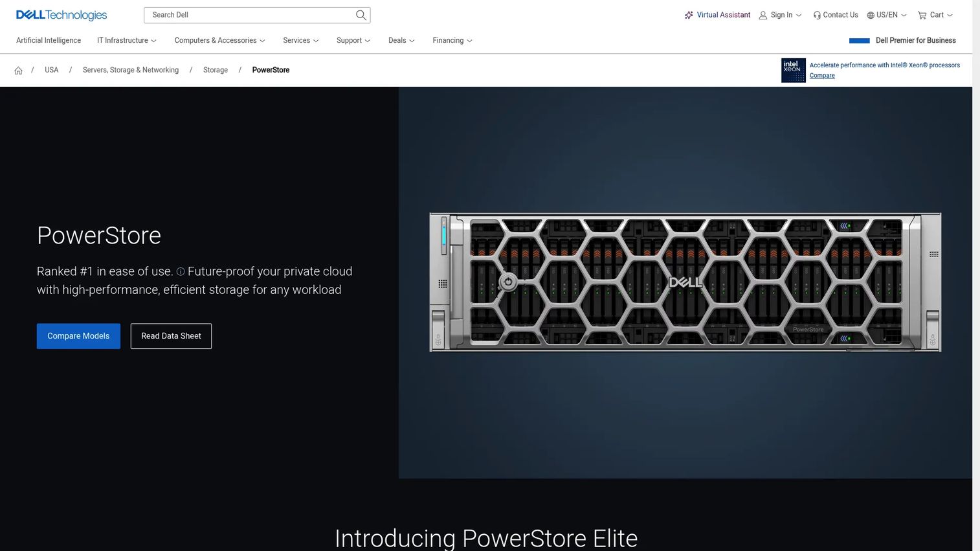Viewport: 980px width, 551px height.
Task: Expand the Financing menu
Action: pos(452,40)
